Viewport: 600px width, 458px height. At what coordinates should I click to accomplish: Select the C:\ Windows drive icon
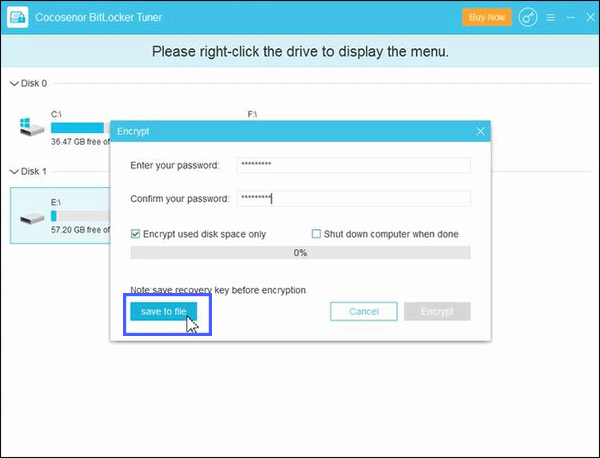point(31,127)
